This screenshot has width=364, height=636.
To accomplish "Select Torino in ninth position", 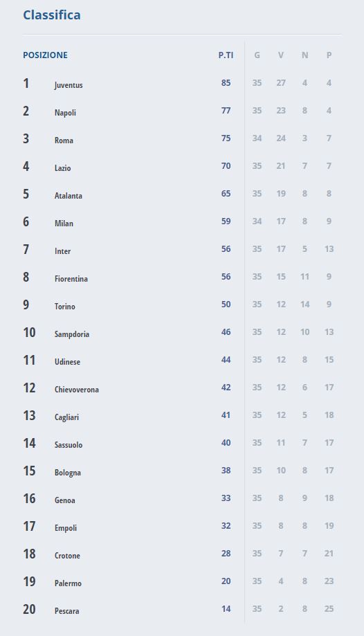I will [x=64, y=307].
